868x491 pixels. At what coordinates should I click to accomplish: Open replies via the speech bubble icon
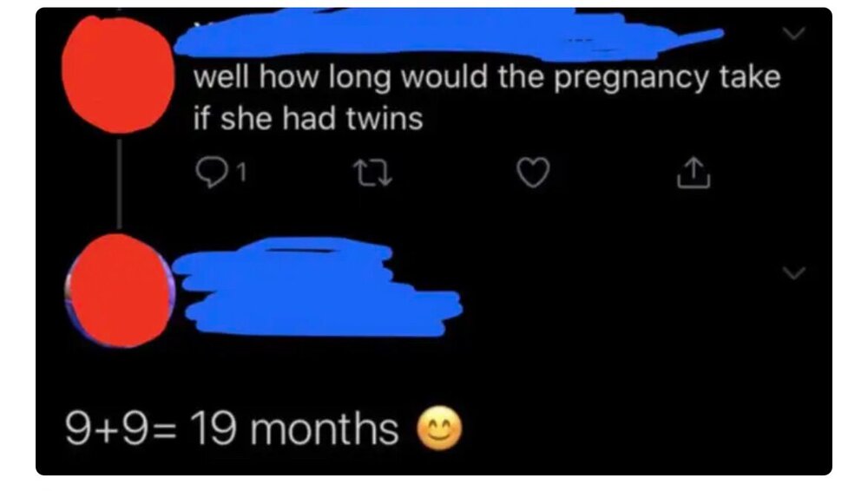pyautogui.click(x=212, y=173)
